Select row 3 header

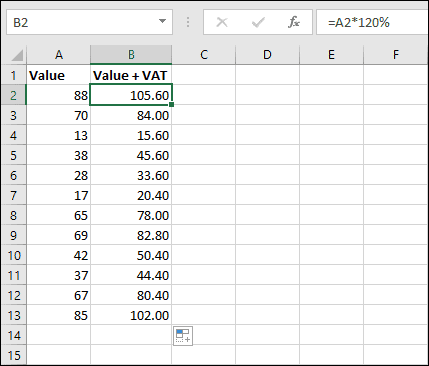pos(14,115)
